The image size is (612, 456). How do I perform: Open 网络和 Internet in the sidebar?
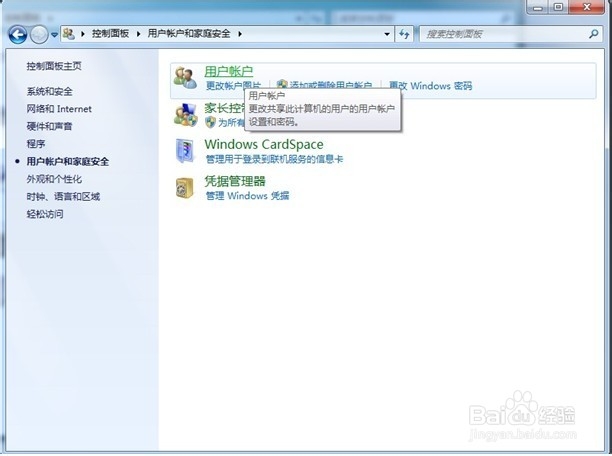click(x=59, y=109)
